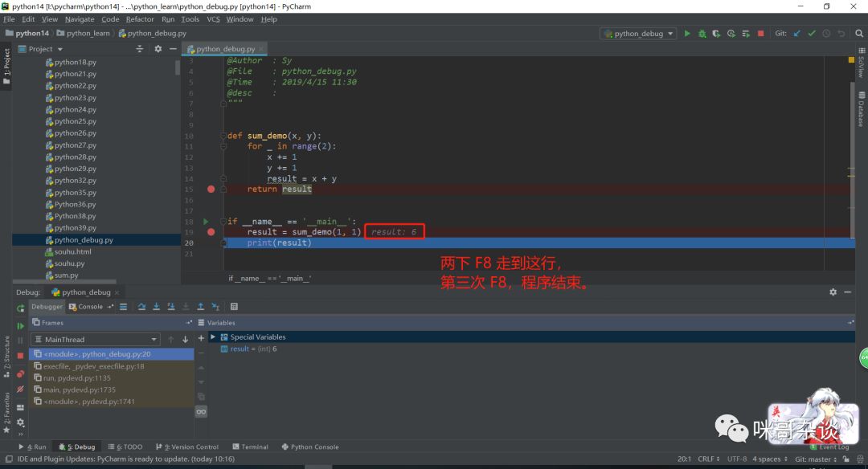The width and height of the screenshot is (868, 469).
Task: Open the Navigate menu
Action: [79, 18]
